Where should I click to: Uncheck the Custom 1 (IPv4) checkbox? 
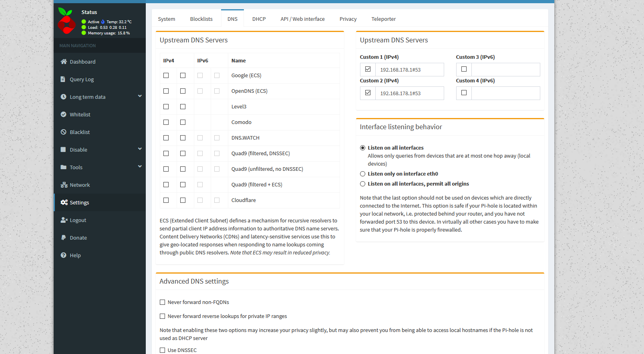coord(368,69)
